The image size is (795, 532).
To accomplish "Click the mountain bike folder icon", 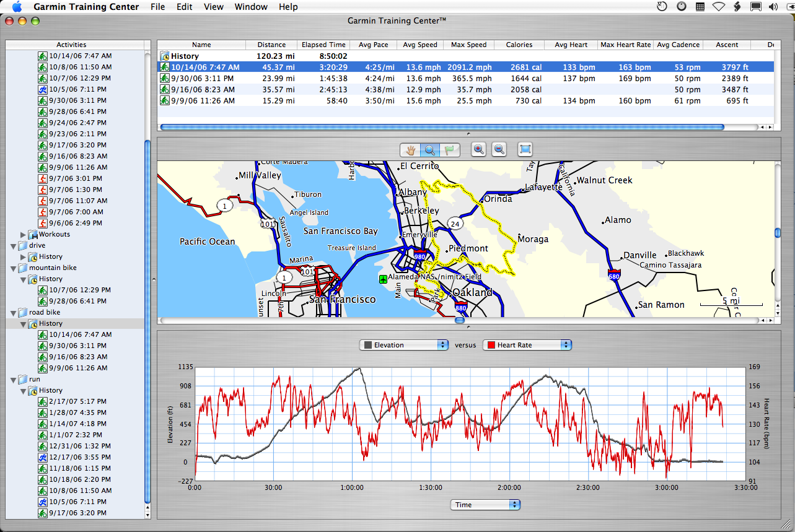I will 22,268.
